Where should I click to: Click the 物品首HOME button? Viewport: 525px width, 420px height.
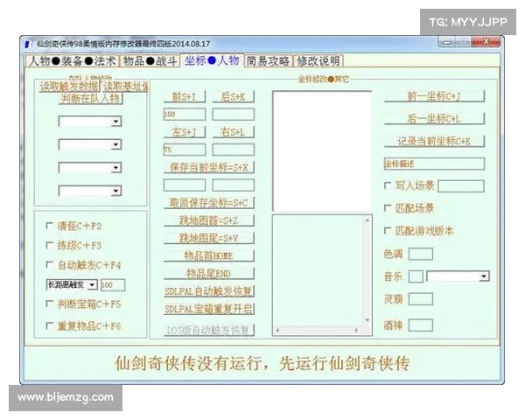(x=209, y=255)
